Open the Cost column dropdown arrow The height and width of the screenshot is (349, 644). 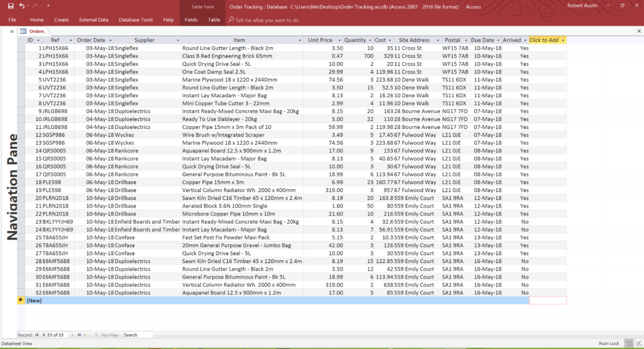click(x=390, y=41)
